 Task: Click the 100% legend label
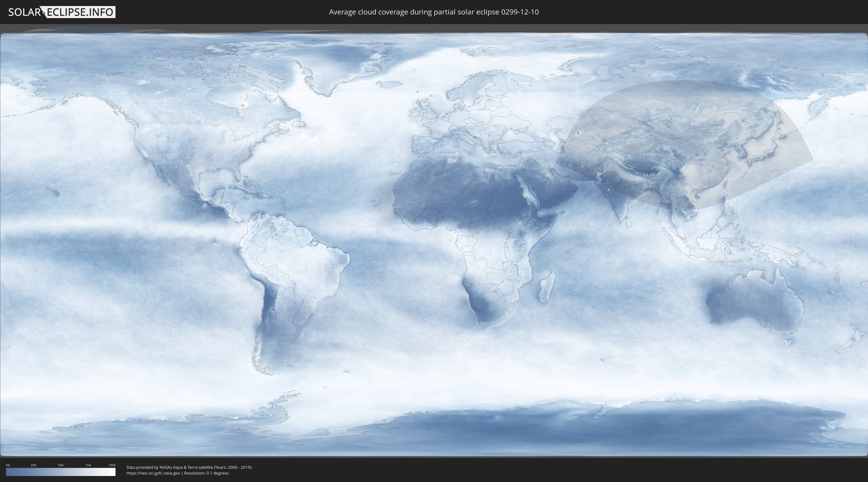(x=112, y=465)
